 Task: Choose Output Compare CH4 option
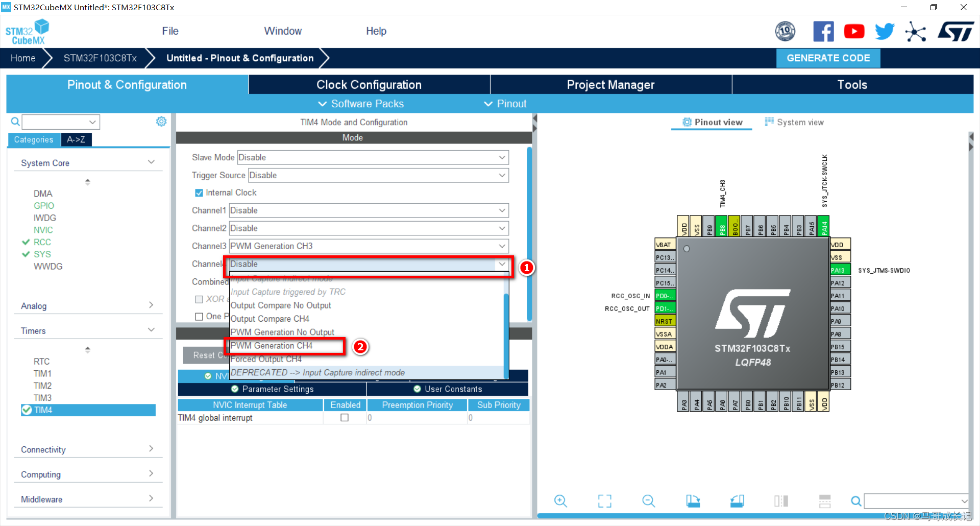[366, 319]
